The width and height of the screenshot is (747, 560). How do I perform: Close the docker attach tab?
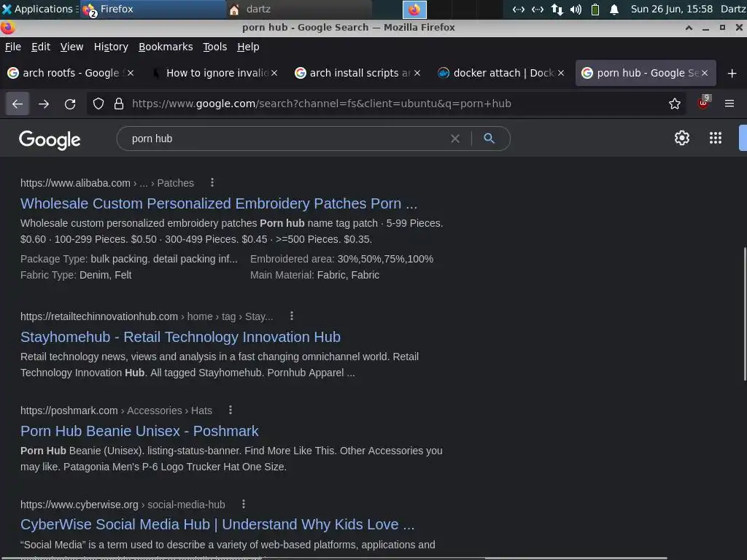[x=561, y=73]
